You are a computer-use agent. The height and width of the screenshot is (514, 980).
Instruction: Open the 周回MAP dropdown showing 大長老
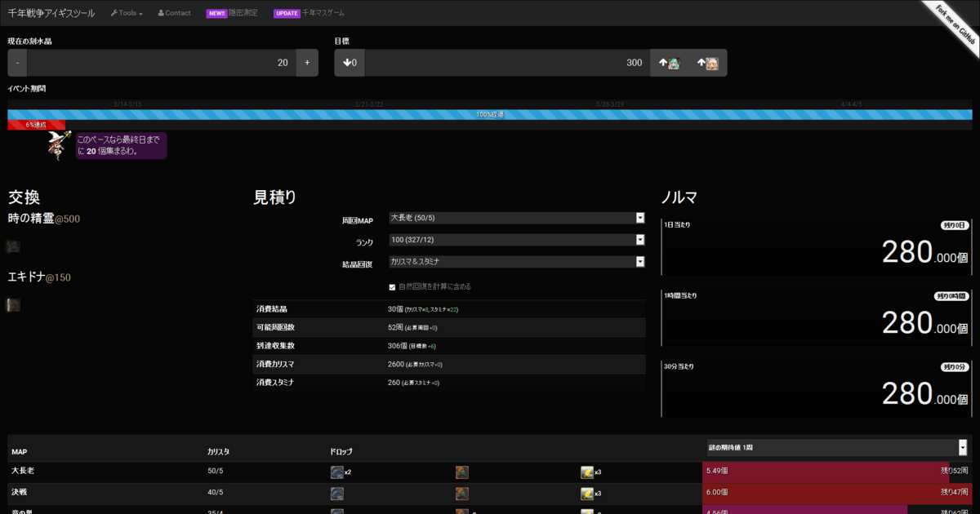pos(517,218)
